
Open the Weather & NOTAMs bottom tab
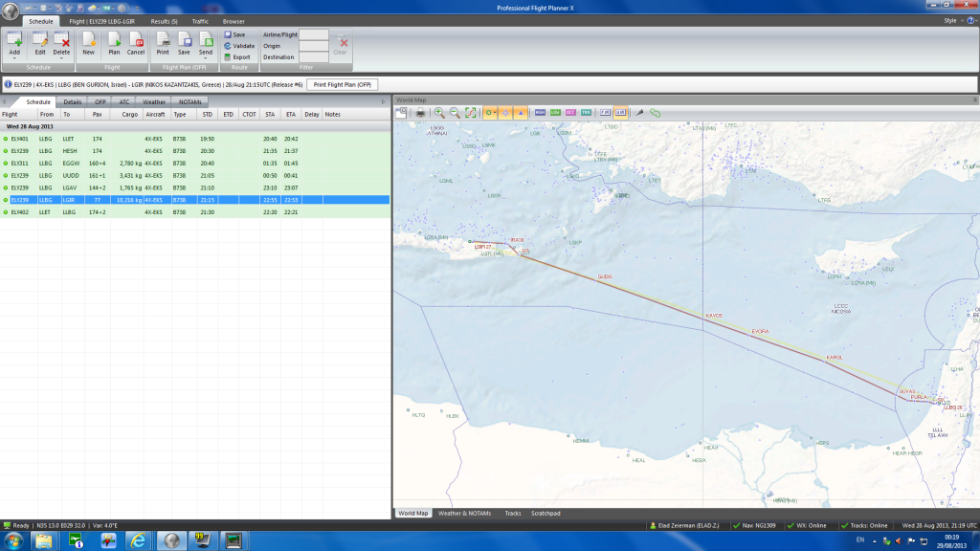(464, 514)
